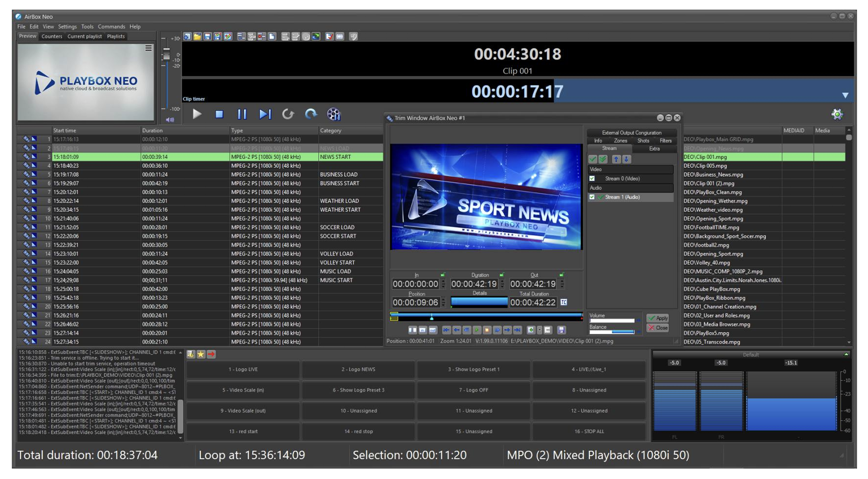Click the main audio level fader handle

click(x=166, y=54)
